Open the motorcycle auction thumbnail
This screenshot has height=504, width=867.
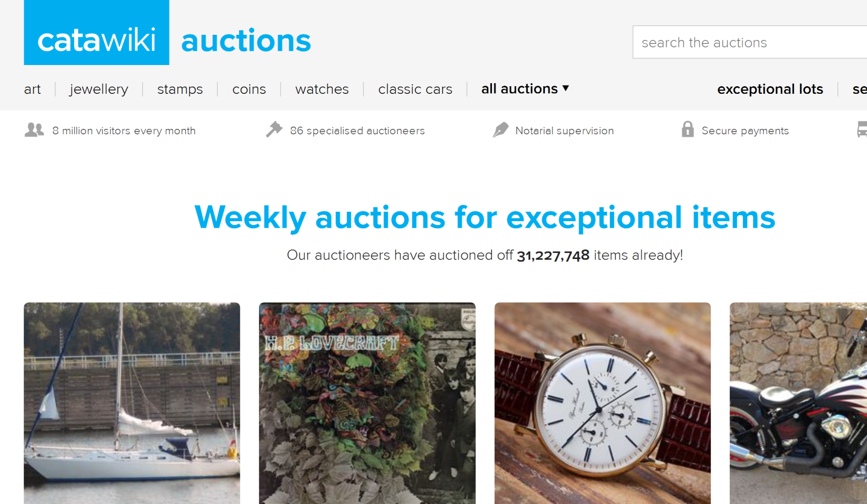click(798, 403)
